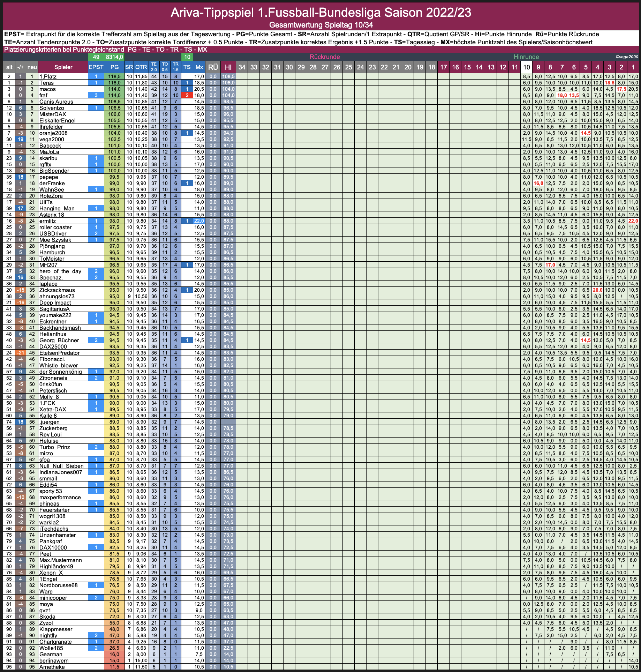Click player name 'Chartgranate'
The width and height of the screenshot is (641, 672).
click(55, 642)
